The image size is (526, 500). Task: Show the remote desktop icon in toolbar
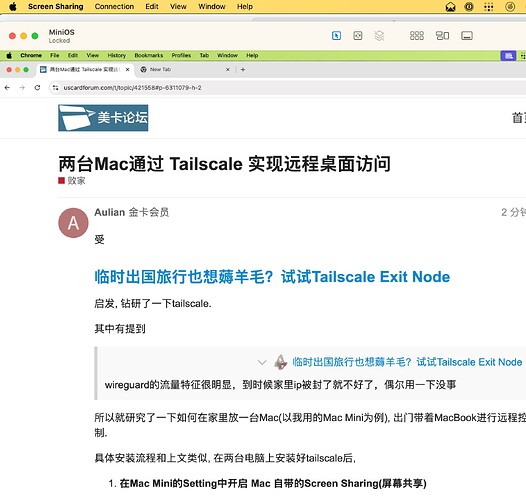click(x=467, y=36)
